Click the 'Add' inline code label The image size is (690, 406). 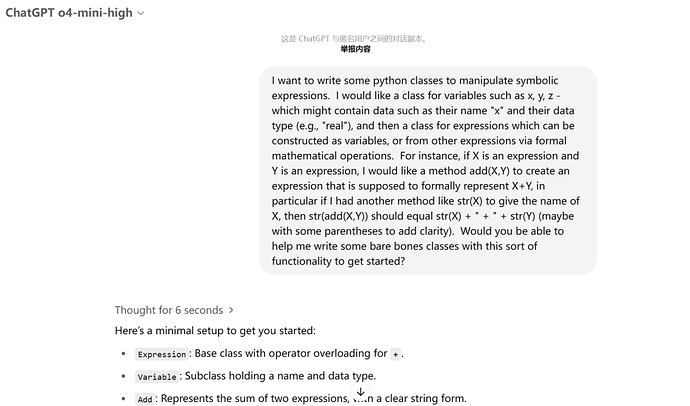(145, 399)
